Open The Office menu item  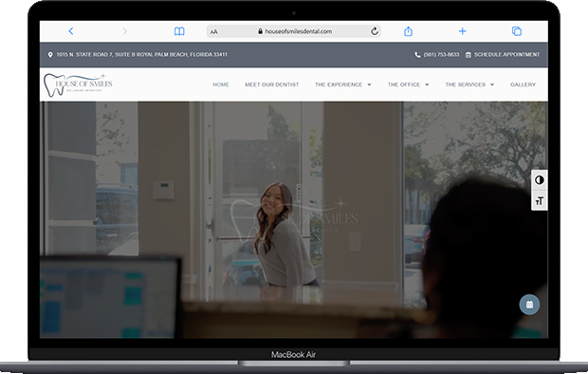point(404,84)
